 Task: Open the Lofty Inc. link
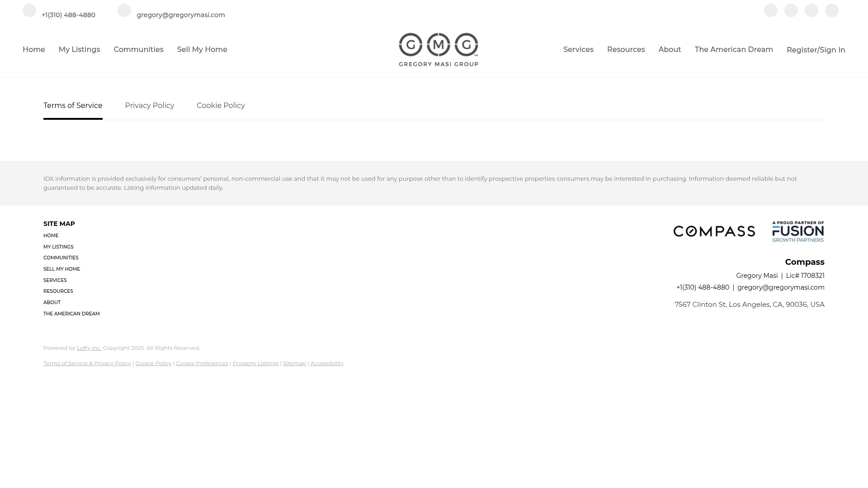click(x=89, y=348)
